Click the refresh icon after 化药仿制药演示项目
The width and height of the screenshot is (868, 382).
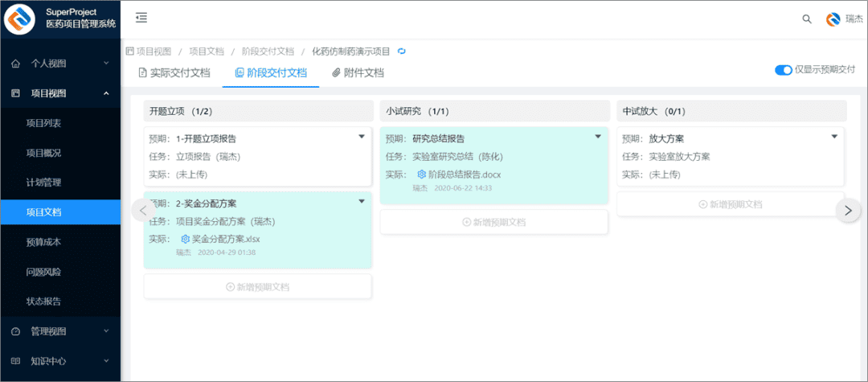(403, 51)
